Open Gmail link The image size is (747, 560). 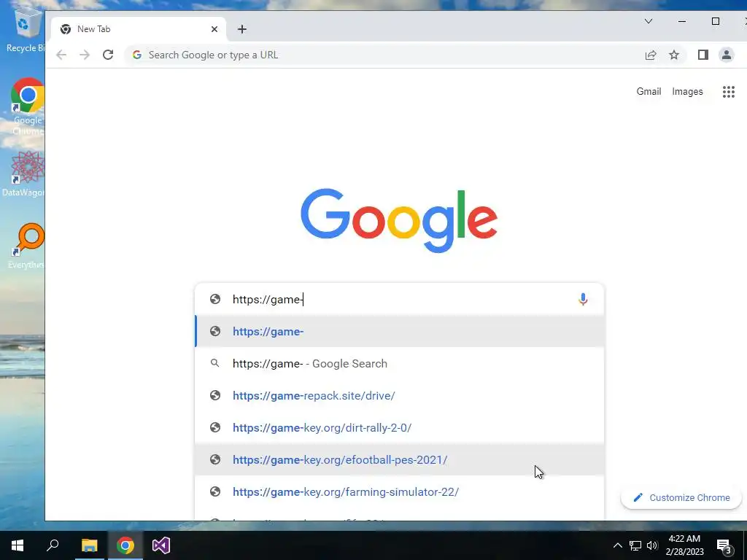(649, 91)
